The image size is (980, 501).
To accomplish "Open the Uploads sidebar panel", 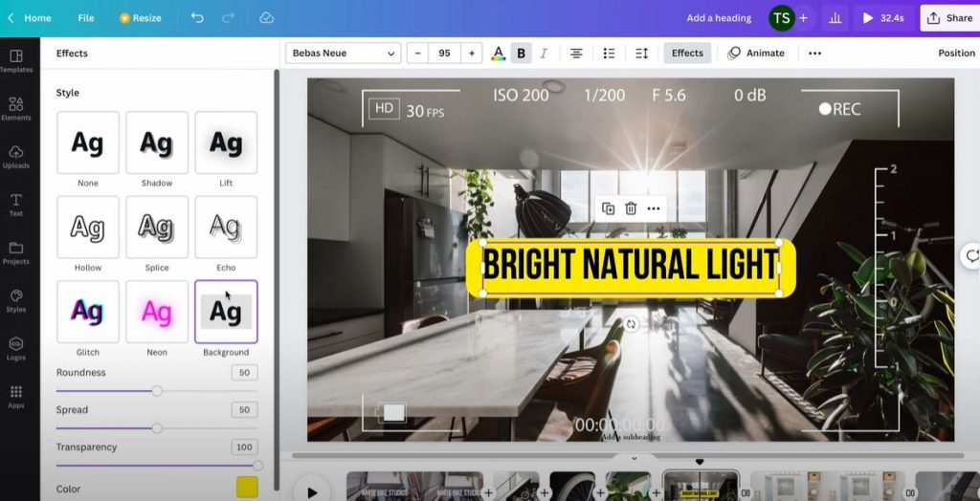I will [x=16, y=158].
